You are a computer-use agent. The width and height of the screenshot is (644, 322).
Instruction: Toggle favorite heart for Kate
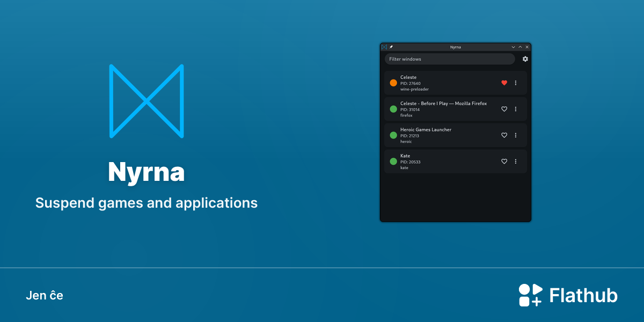[x=504, y=162]
